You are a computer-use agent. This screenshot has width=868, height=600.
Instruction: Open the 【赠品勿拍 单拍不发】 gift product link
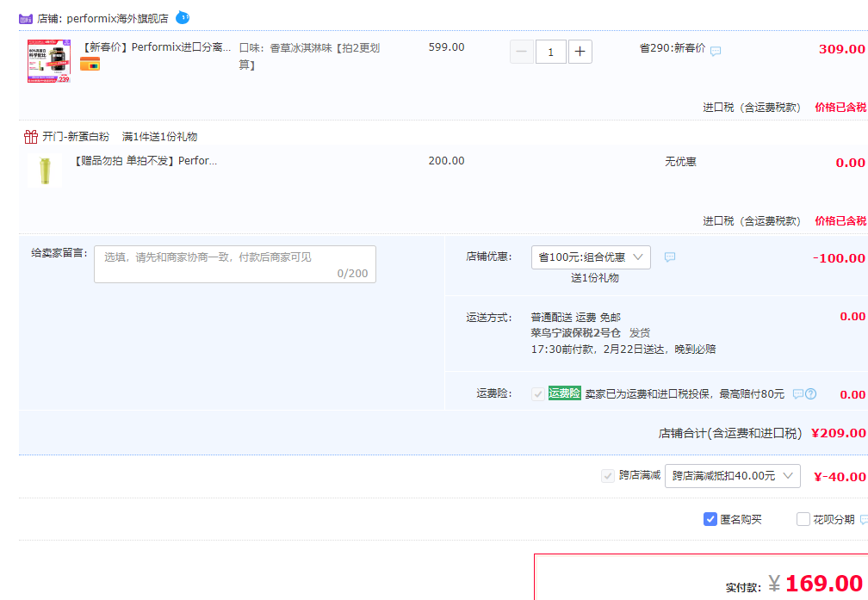coord(145,160)
